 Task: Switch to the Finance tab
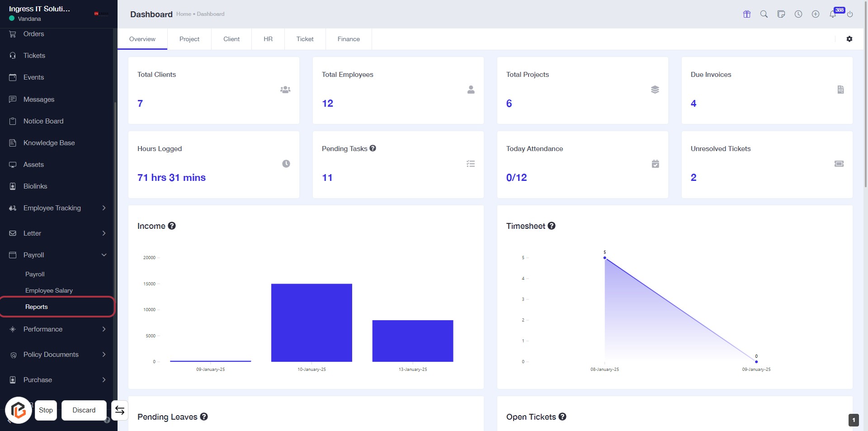pyautogui.click(x=349, y=39)
